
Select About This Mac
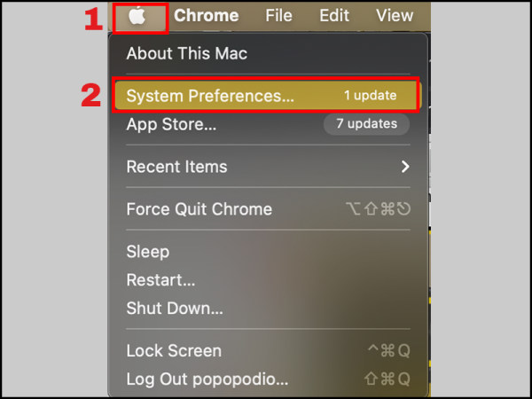[186, 53]
